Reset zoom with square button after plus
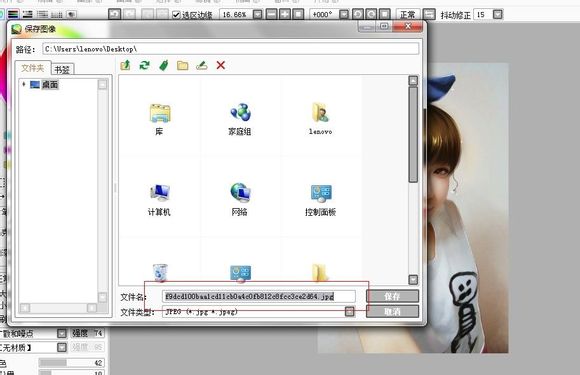 pyautogui.click(x=298, y=14)
